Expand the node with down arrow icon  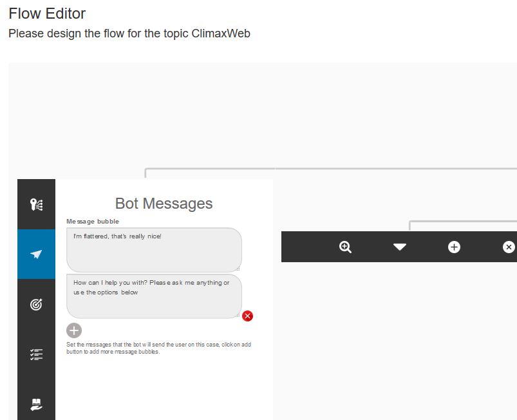(x=400, y=247)
